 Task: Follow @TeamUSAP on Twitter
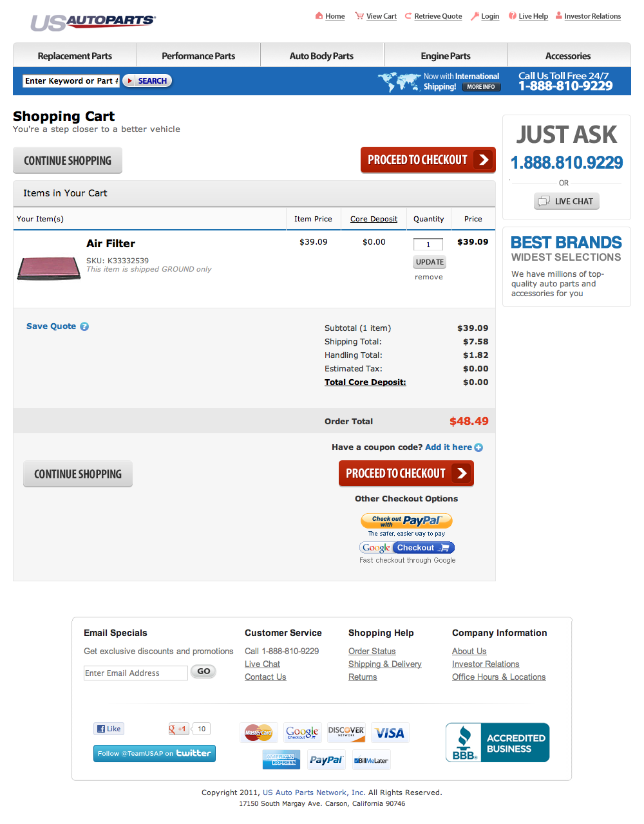155,753
